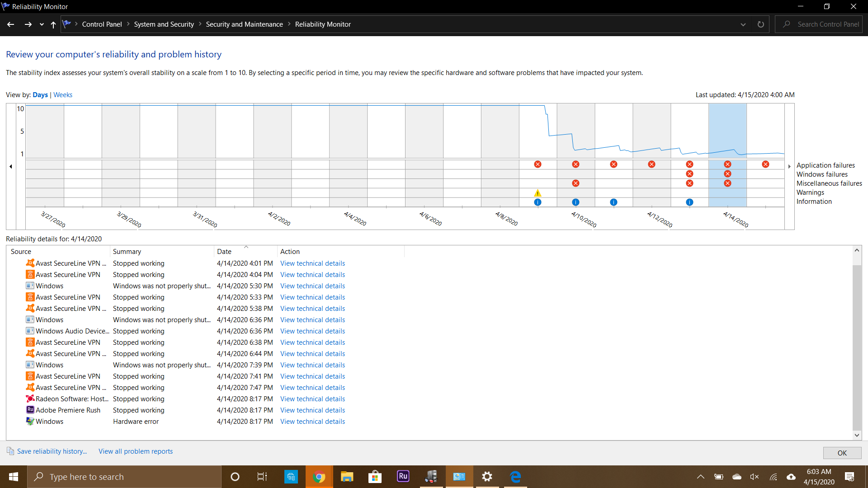Click the refresh button in address bar
The image size is (868, 488).
pyautogui.click(x=761, y=24)
